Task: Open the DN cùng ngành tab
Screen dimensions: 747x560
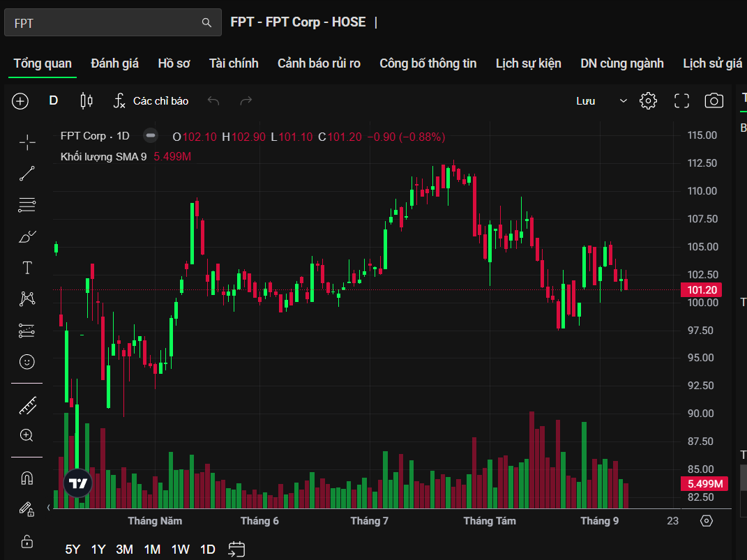Action: [x=622, y=63]
